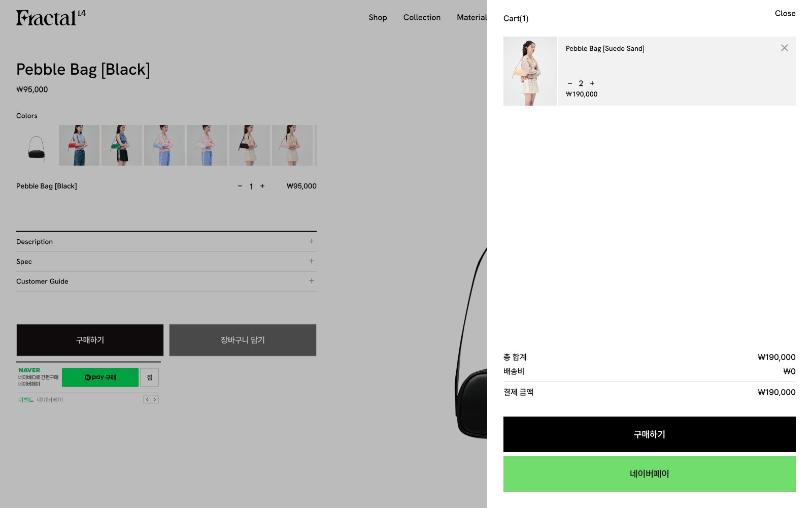
Task: Choose the red bag color thumbnail
Action: [x=79, y=145]
